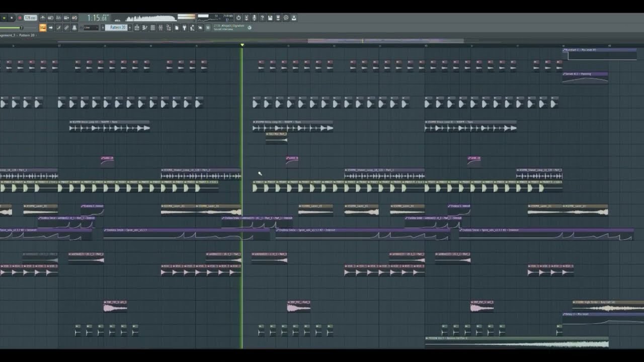The height and width of the screenshot is (362, 644).
Task: Click the tempo tapper icon
Action: click(x=192, y=28)
